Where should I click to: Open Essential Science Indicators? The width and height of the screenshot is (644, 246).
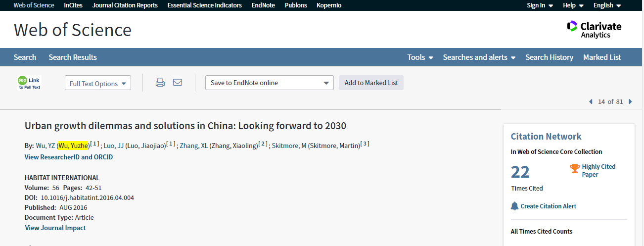(x=205, y=5)
